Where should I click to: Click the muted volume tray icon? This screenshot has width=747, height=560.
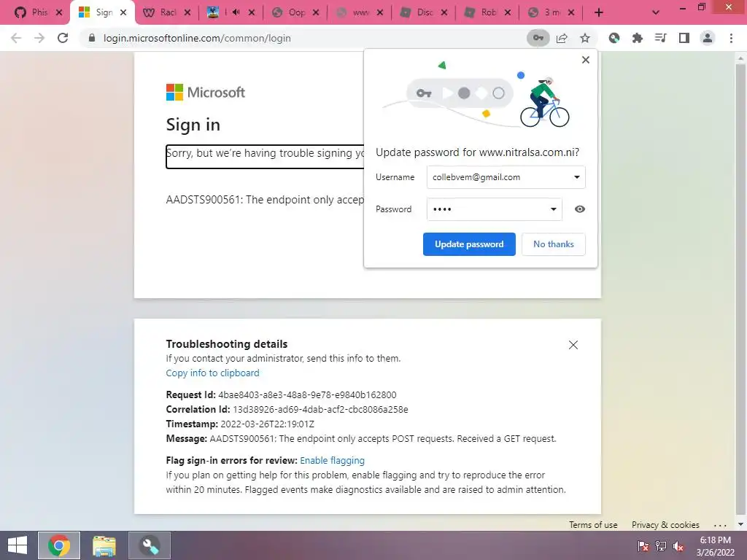pos(678,546)
